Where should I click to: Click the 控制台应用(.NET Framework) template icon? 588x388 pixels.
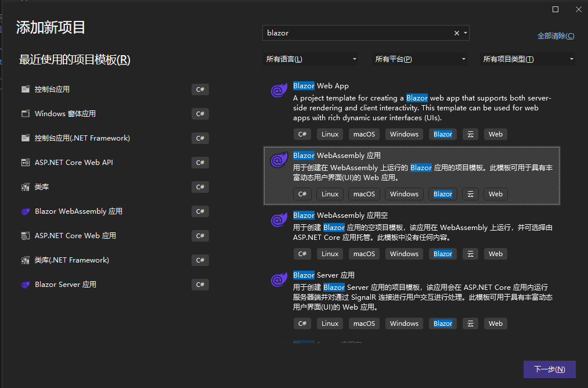point(26,138)
